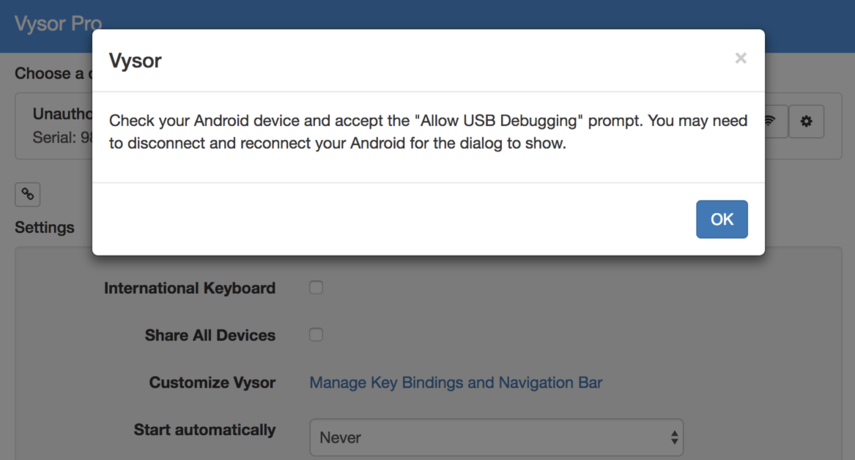Viewport: 855px width, 460px height.
Task: Click the Vysor dialog title
Action: [135, 60]
